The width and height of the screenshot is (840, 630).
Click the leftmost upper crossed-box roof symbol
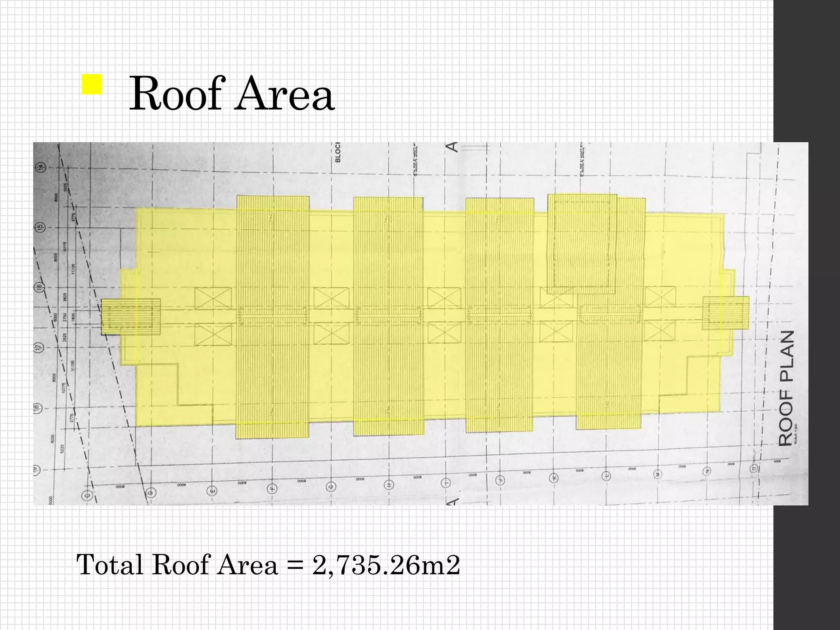coord(213,298)
